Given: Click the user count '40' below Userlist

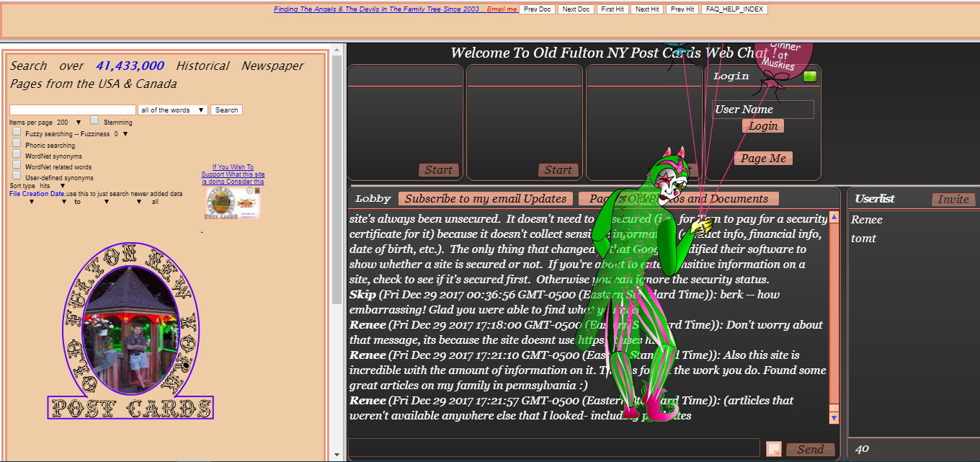Looking at the screenshot, I should [862, 449].
